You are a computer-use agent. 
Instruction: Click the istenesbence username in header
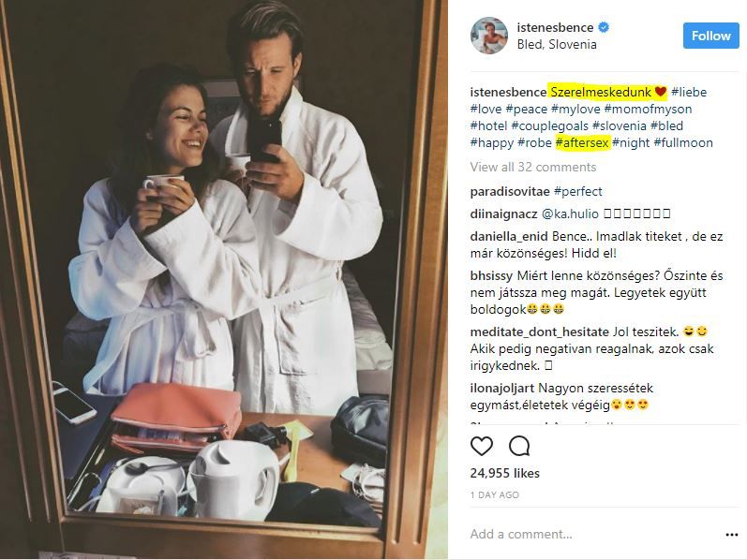click(x=556, y=28)
